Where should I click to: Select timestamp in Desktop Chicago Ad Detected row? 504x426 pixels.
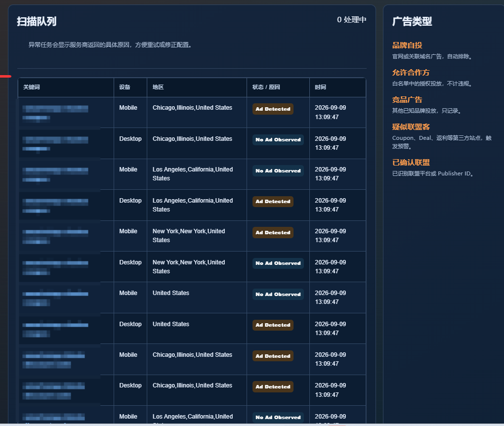[330, 390]
